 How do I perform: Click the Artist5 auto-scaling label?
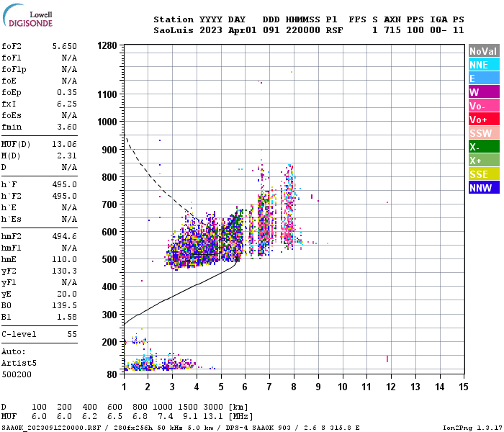pos(19,363)
